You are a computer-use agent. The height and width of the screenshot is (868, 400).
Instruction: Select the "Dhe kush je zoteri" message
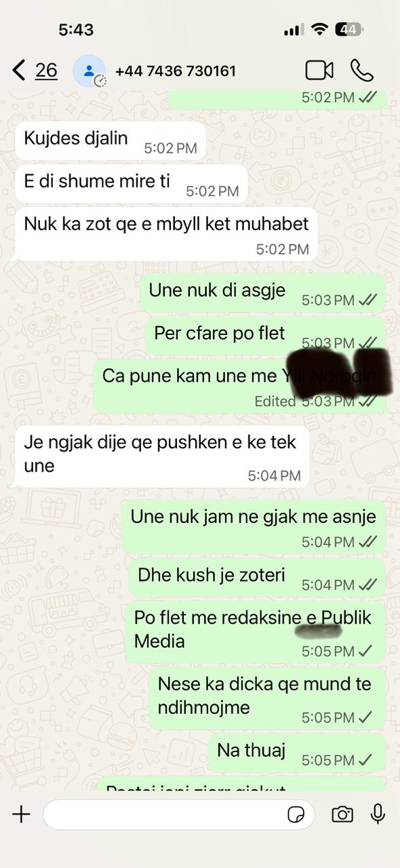[257, 578]
